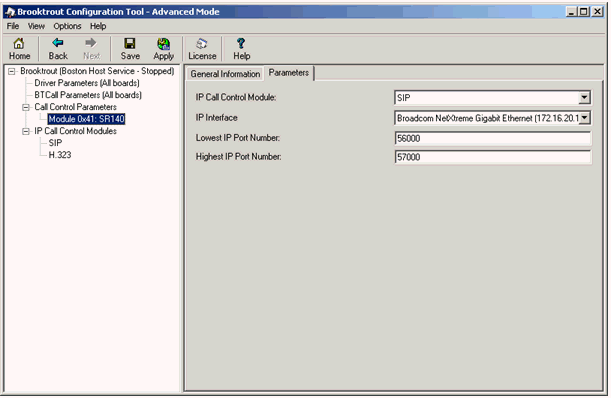Image resolution: width=611 pixels, height=398 pixels.
Task: Select Module 0x41: SR140 tree item
Action: (86, 119)
